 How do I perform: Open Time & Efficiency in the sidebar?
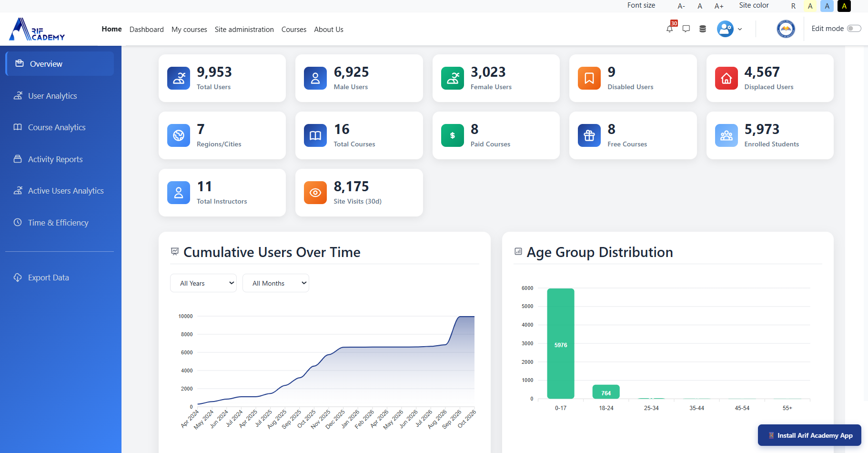[x=60, y=223]
